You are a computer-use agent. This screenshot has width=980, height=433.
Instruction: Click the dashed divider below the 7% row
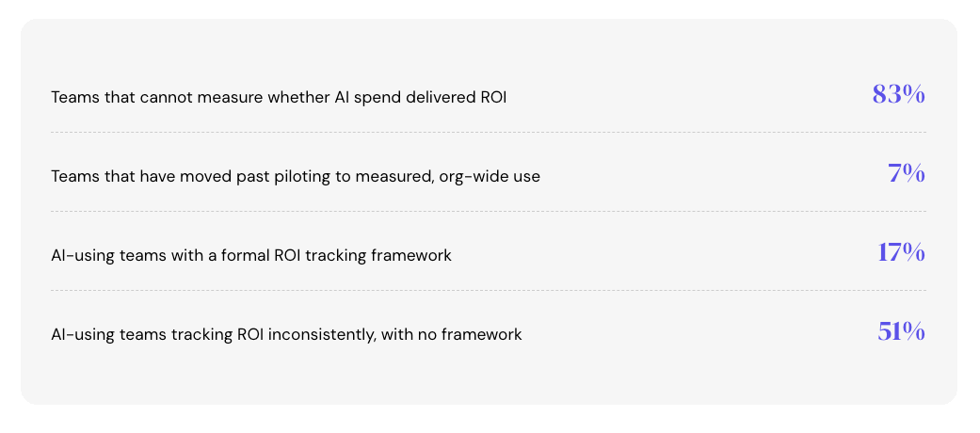[x=489, y=211]
